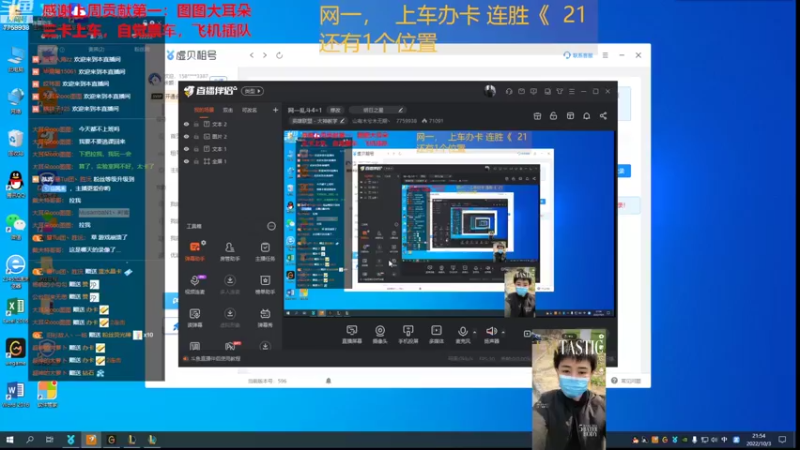Screen dimensions: 800x450
Task: Open the mail messages icon in the title bar
Action: (521, 91)
